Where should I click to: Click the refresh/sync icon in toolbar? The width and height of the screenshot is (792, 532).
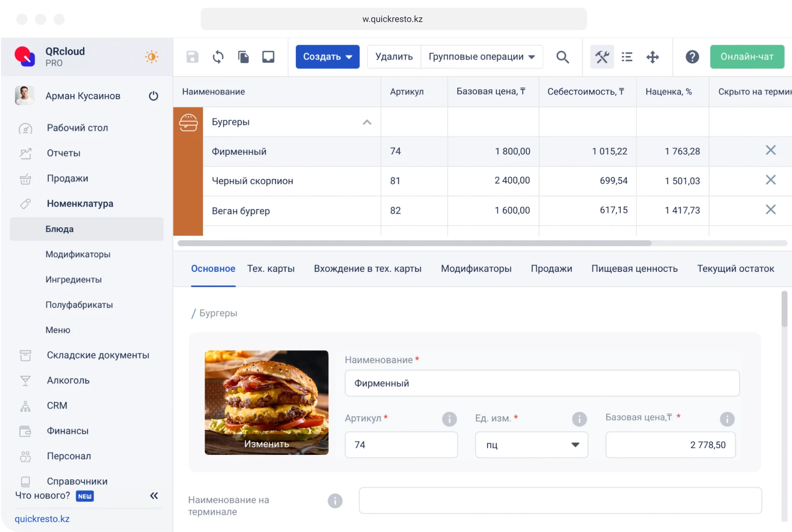218,57
